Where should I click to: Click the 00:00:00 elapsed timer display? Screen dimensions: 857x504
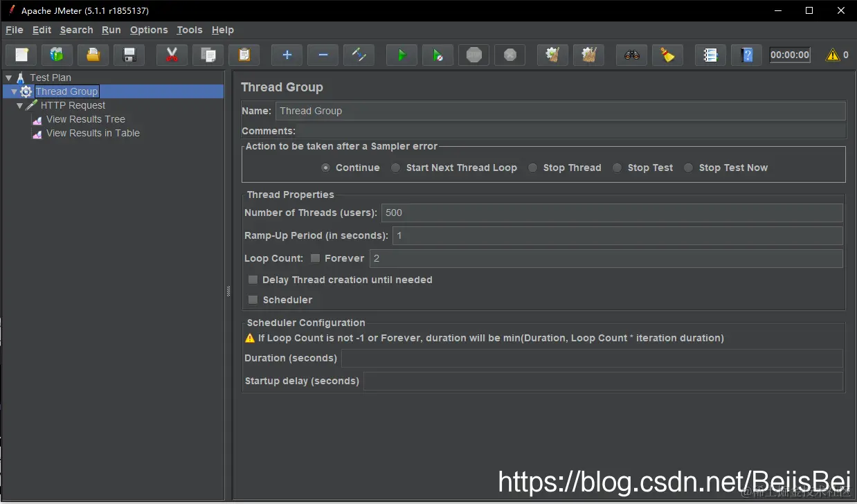790,55
